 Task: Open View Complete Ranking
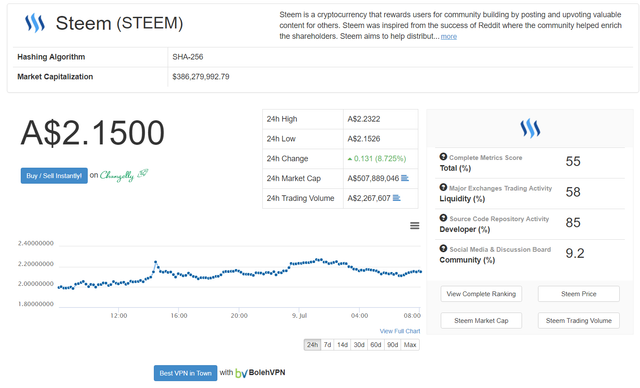tap(481, 294)
